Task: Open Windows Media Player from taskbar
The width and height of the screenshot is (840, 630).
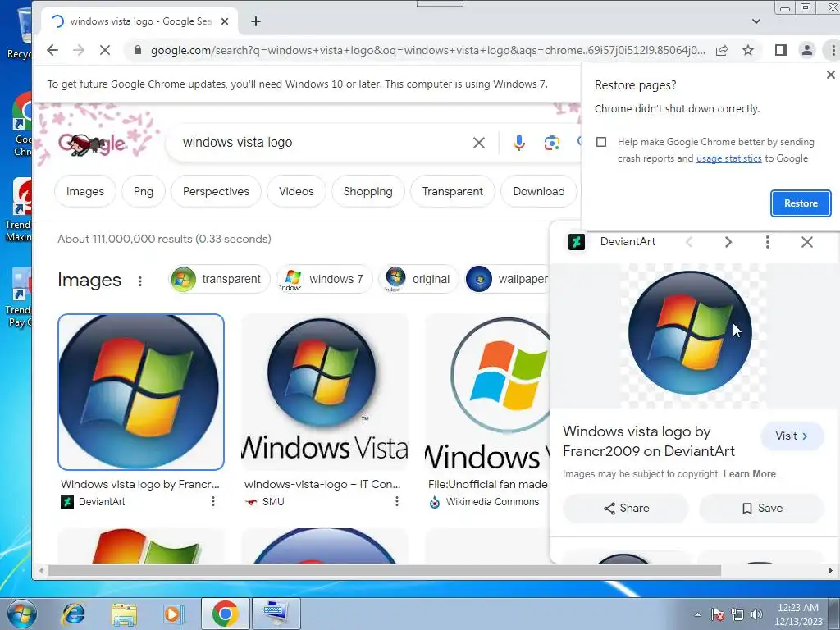Action: point(173,614)
